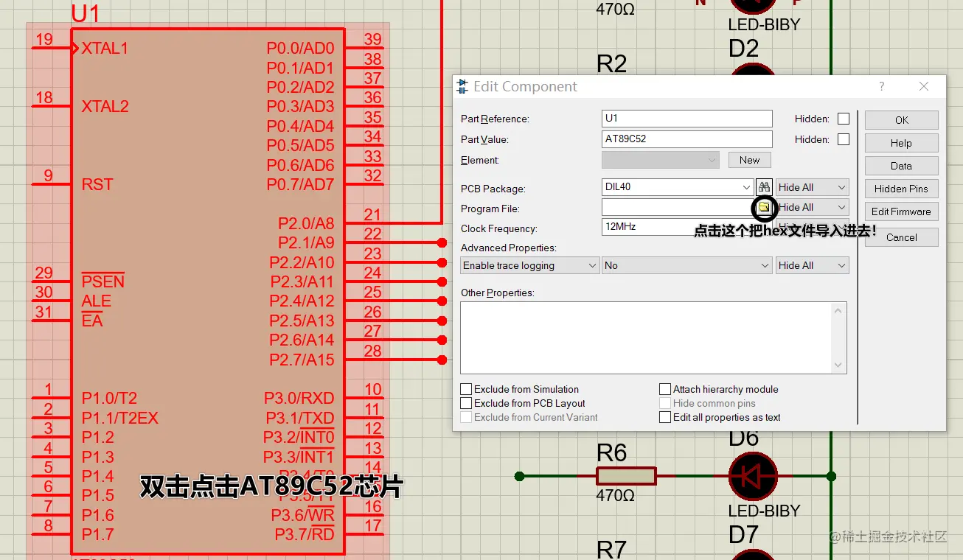Click the dialog question mark help icon
Image resolution: width=963 pixels, height=560 pixels.
coord(882,86)
